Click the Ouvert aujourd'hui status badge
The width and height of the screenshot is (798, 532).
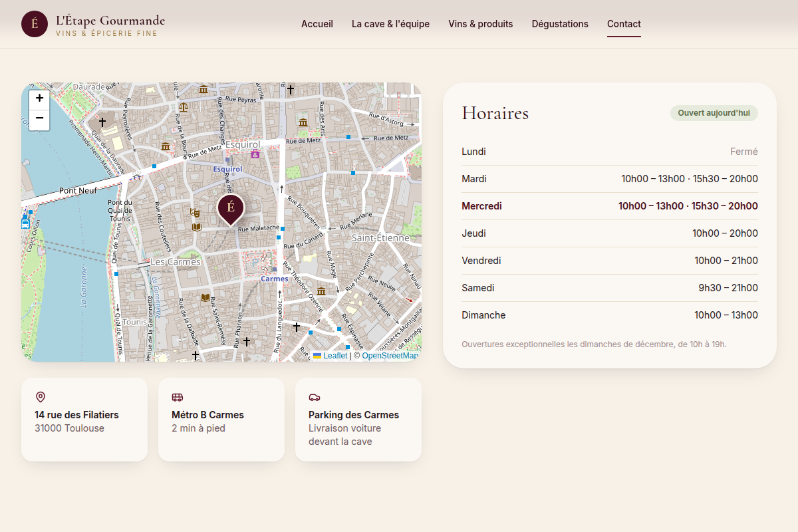coord(714,113)
